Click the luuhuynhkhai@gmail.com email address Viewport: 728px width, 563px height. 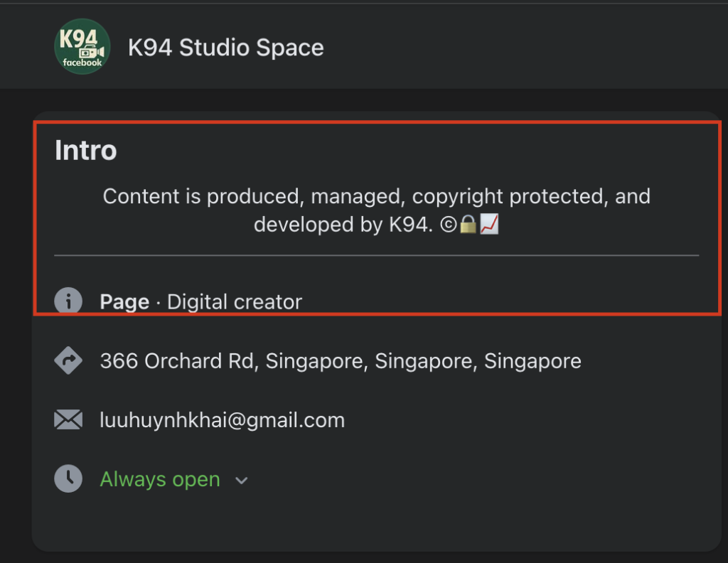tap(222, 420)
